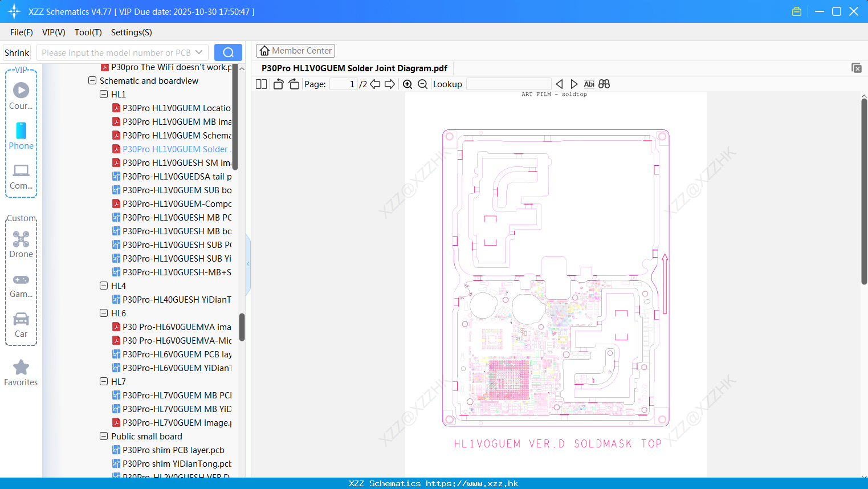The width and height of the screenshot is (868, 489).
Task: Open the Car category
Action: click(x=21, y=325)
